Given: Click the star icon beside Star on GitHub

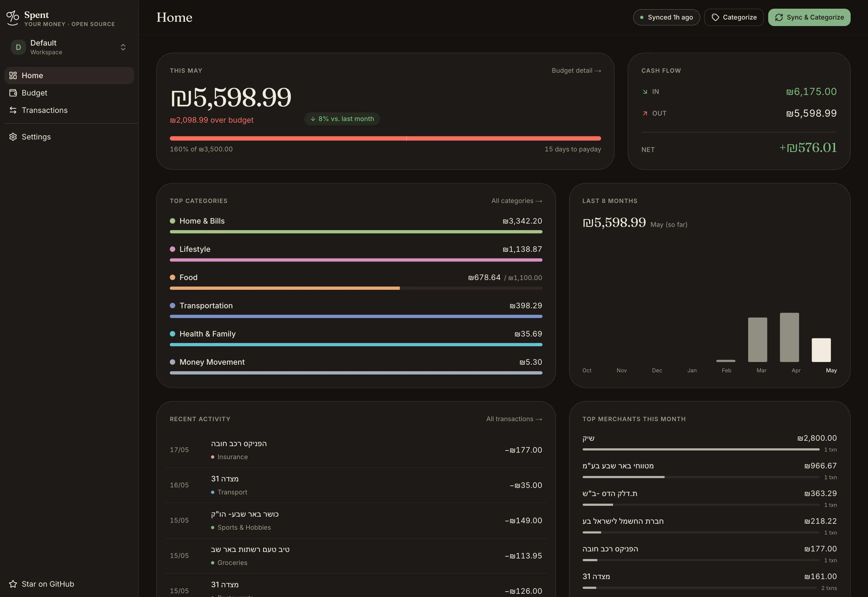Looking at the screenshot, I should [x=13, y=584].
